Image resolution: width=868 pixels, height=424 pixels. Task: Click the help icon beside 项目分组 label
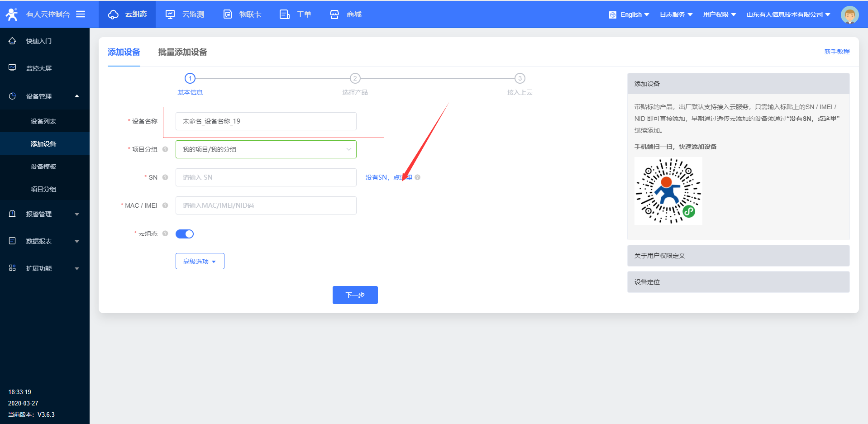165,149
